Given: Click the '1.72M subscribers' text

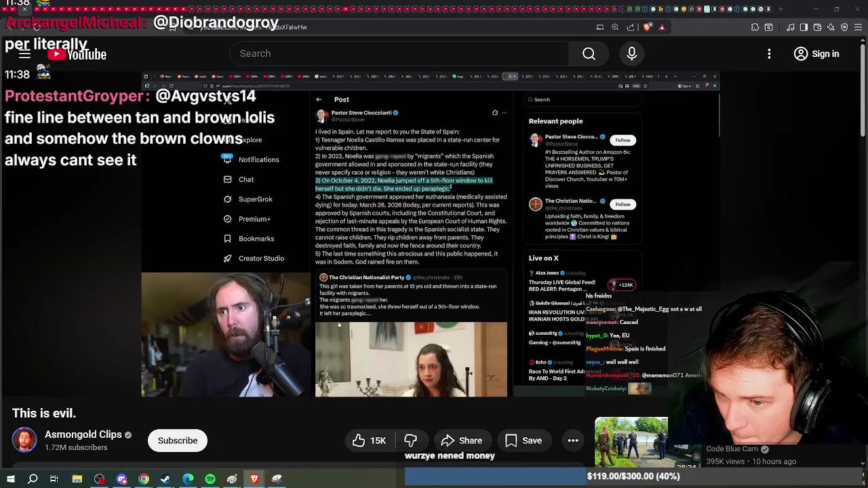Looking at the screenshot, I should (76, 447).
